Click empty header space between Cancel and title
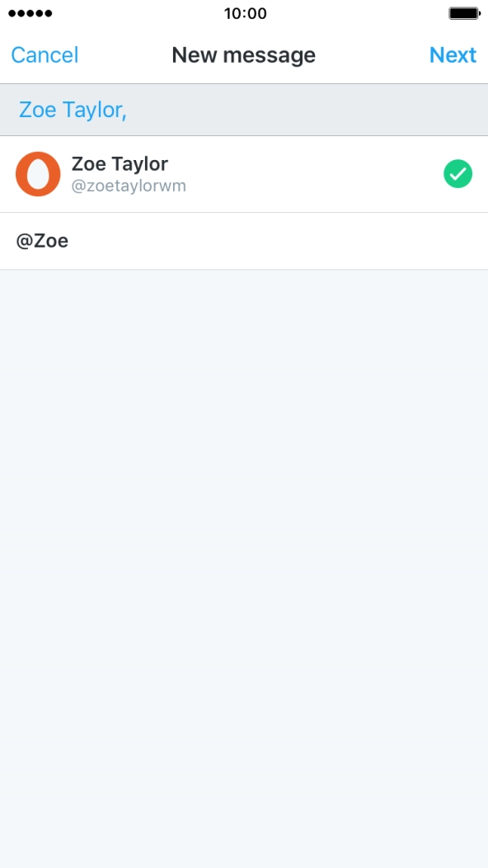488x868 pixels. tap(125, 54)
